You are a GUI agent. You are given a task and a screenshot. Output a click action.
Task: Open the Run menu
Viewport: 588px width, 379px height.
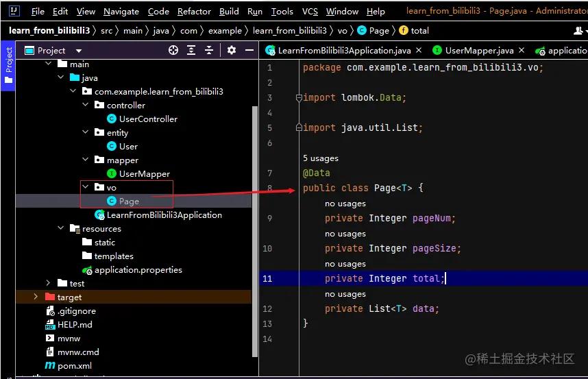255,11
